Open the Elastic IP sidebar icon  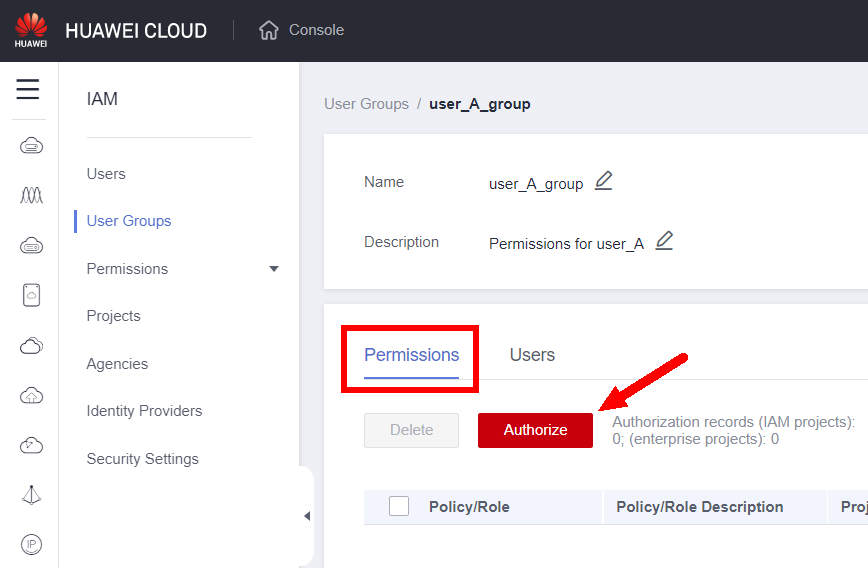[31, 544]
